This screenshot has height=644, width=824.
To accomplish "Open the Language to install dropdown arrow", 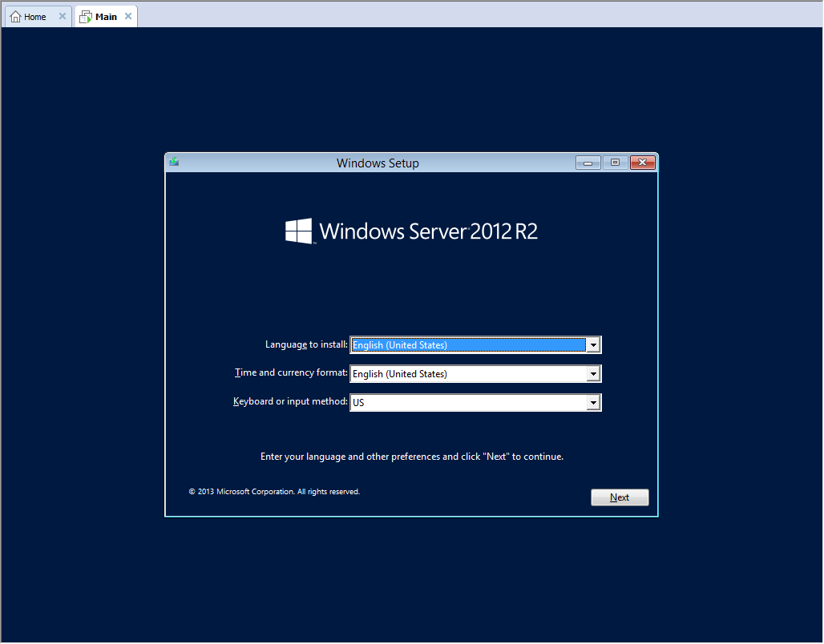I will [x=593, y=345].
